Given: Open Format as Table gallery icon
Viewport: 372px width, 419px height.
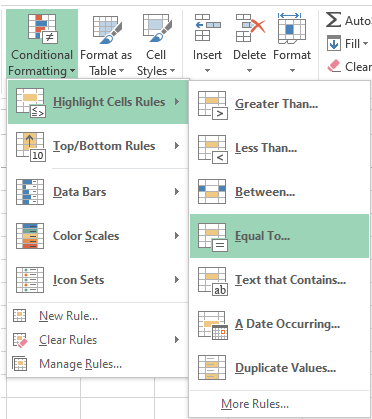Looking at the screenshot, I should (106, 29).
